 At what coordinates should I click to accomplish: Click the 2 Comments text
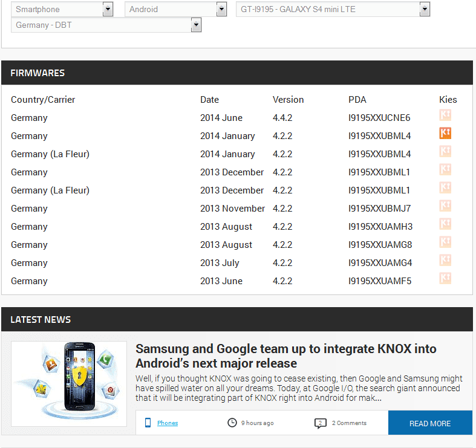click(x=349, y=423)
